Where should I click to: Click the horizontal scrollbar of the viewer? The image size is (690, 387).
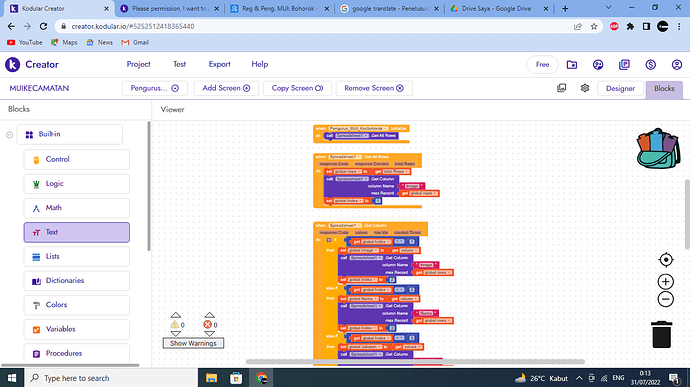415,361
